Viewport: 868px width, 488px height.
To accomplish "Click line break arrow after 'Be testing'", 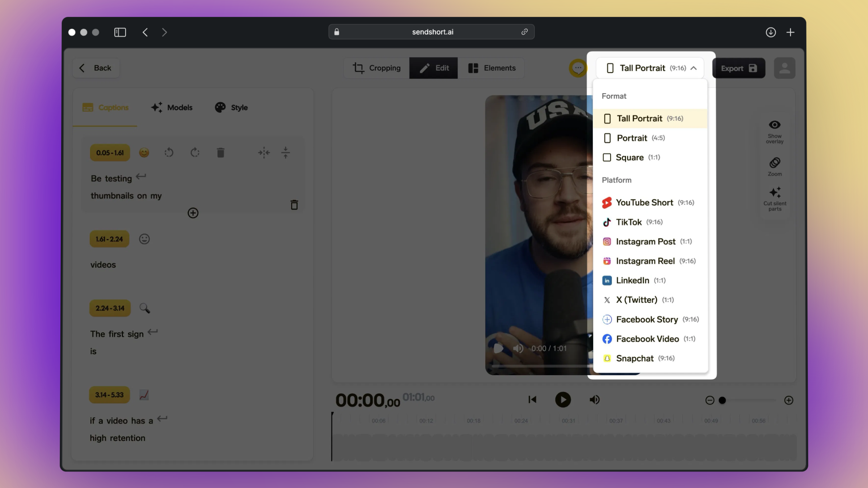I will click(141, 176).
